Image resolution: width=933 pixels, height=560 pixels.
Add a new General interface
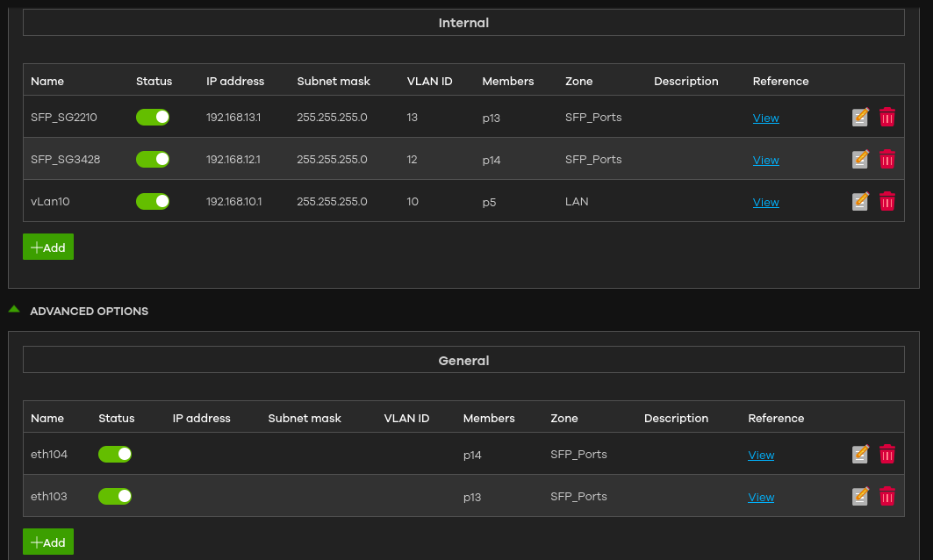48,542
